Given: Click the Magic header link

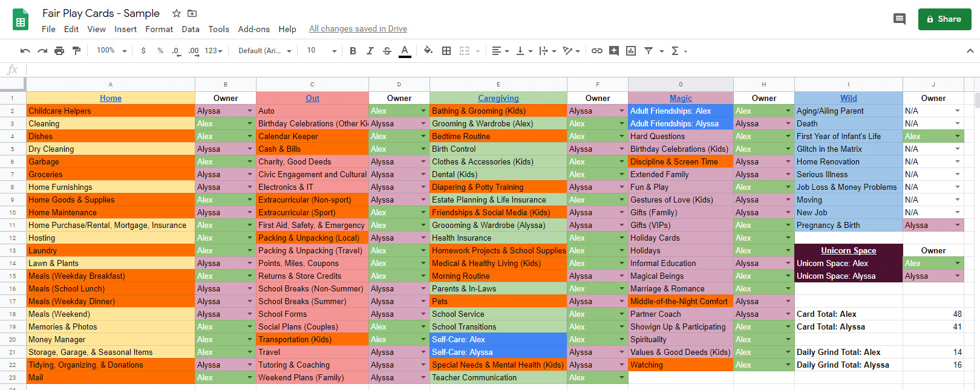Looking at the screenshot, I should tap(681, 99).
